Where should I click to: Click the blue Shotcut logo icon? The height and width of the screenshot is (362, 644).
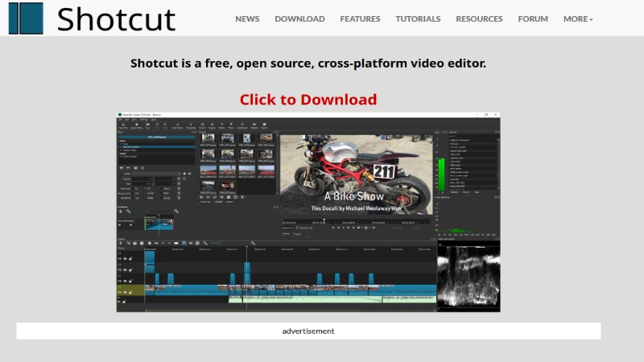(x=26, y=19)
